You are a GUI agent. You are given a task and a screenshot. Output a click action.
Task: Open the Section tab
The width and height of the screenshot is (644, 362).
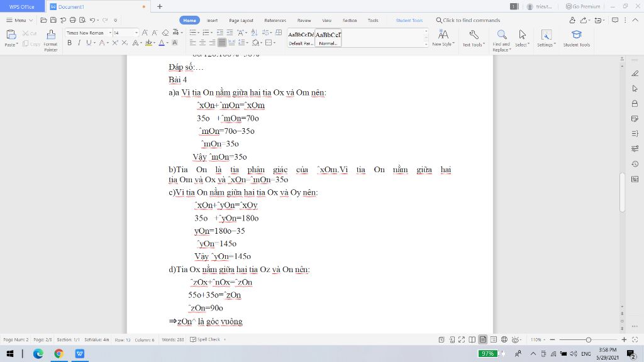tap(350, 21)
